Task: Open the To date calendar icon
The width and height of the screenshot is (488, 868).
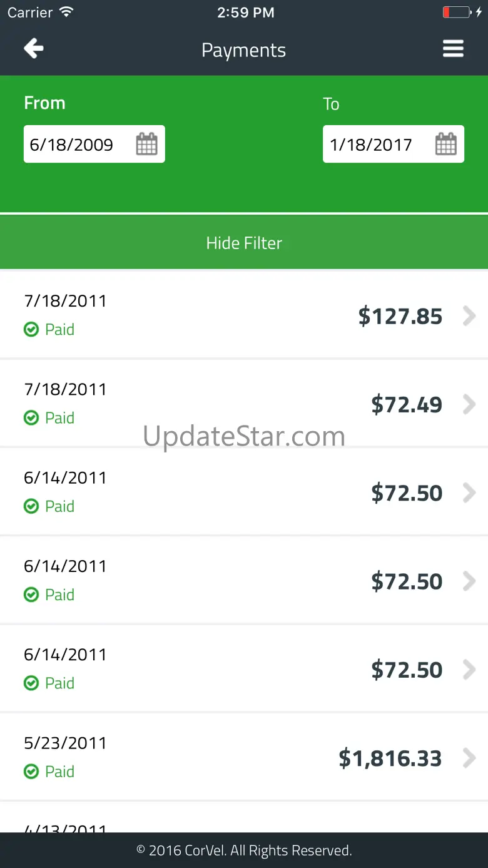Action: [445, 144]
